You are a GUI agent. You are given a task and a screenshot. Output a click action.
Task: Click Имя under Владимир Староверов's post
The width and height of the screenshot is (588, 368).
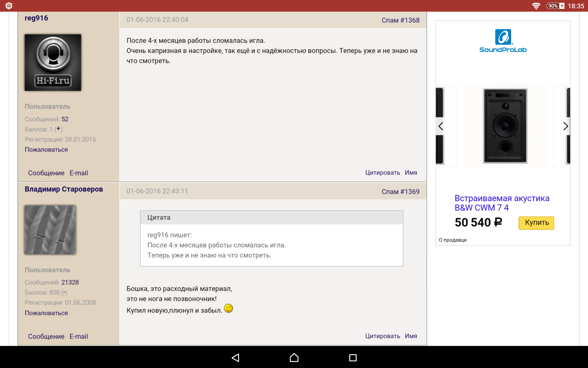click(x=411, y=336)
